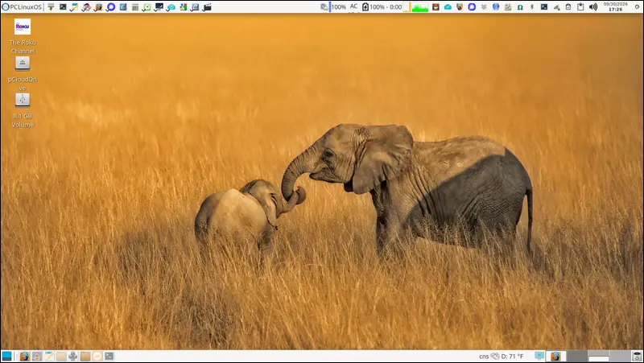Open the terminal launcher in the bottom panel
Screen dimensions: 644x363
[x=109, y=356]
